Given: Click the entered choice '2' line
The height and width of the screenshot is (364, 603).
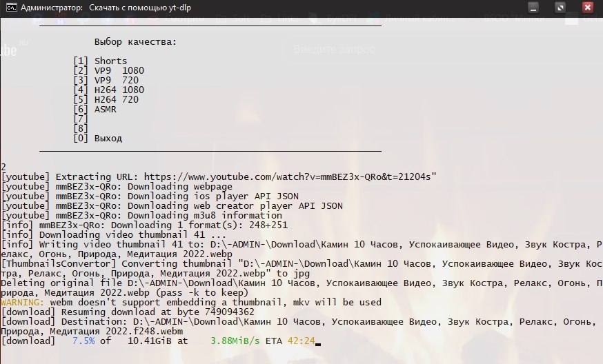Looking at the screenshot, I should [3, 168].
